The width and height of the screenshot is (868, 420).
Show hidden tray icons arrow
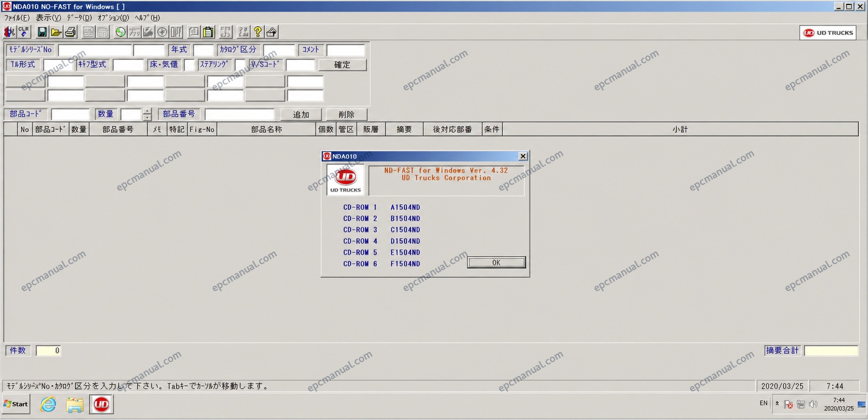[x=777, y=404]
